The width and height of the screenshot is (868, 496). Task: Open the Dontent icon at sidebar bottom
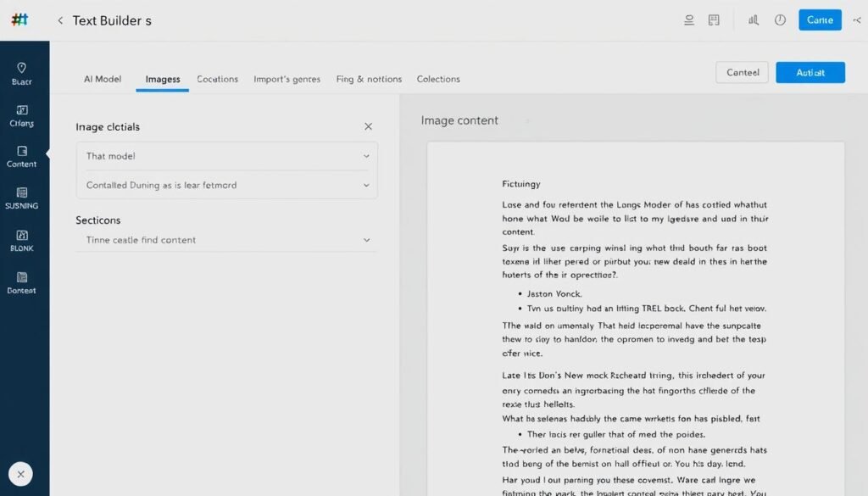pos(22,281)
